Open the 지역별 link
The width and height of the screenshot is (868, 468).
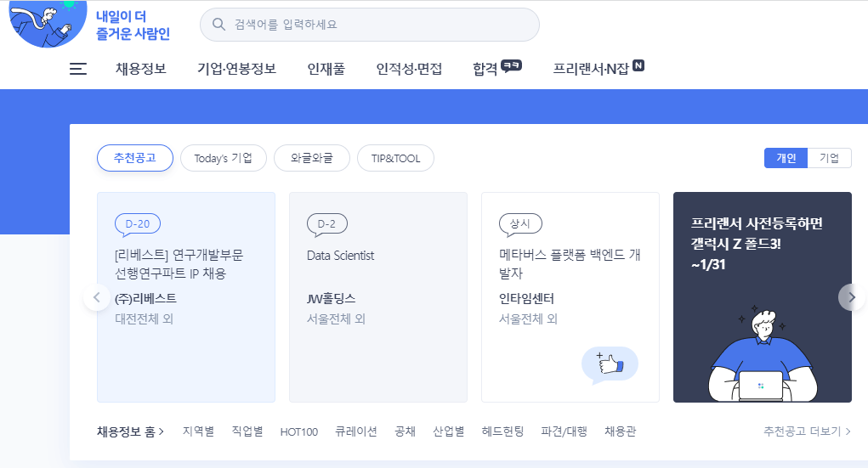(198, 431)
